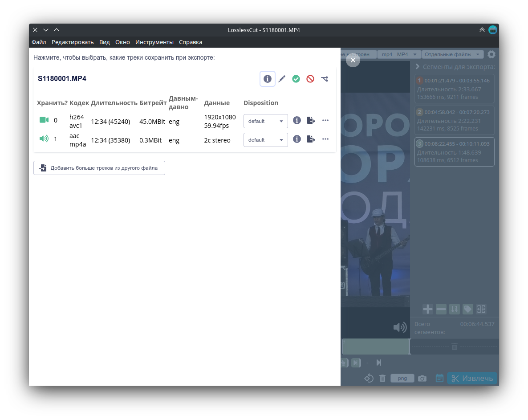Add a new segment with plus icon
Image resolution: width=528 pixels, height=420 pixels.
pos(428,309)
